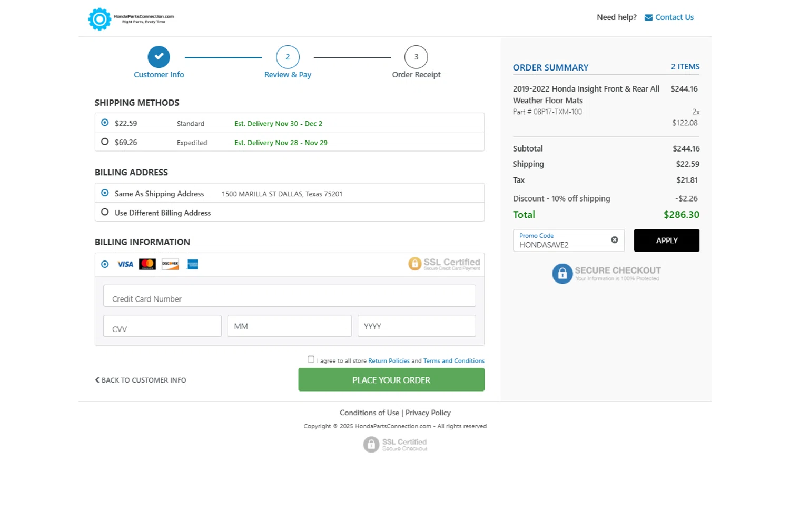Click the Contact Us envelope icon
The width and height of the screenshot is (790, 532).
(x=648, y=17)
